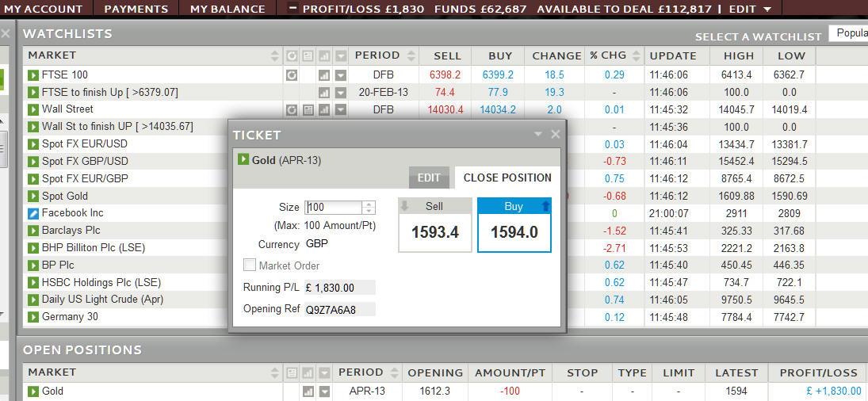Open the chart icon for FTSE 100
Image resolution: width=868 pixels, height=401 pixels.
coord(323,74)
